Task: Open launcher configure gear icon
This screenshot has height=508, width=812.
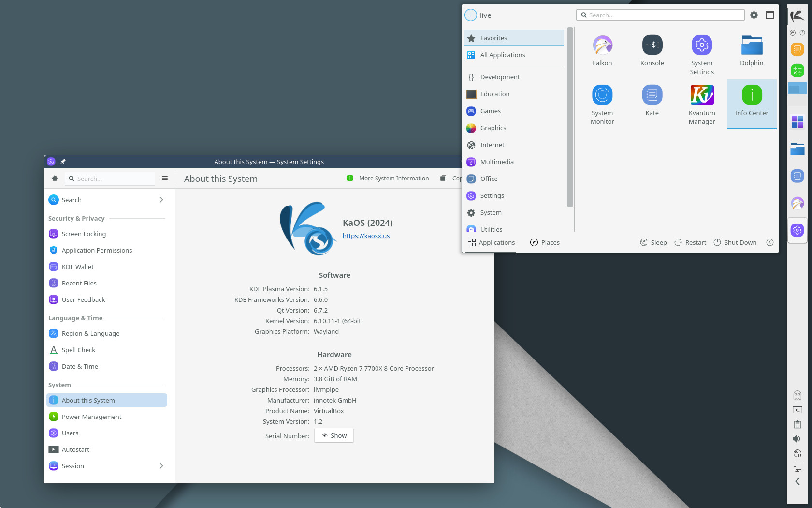Action: [754, 15]
